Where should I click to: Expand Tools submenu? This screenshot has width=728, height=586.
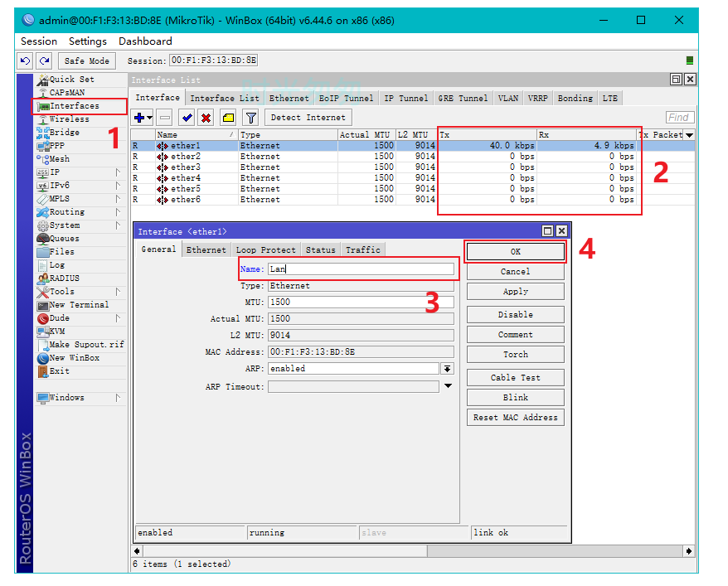[118, 292]
